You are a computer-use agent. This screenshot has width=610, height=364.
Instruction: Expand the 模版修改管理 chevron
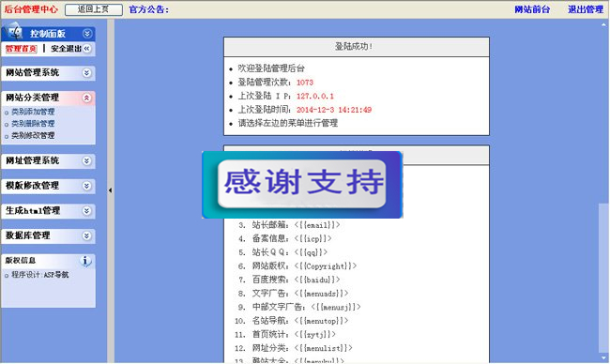[86, 186]
